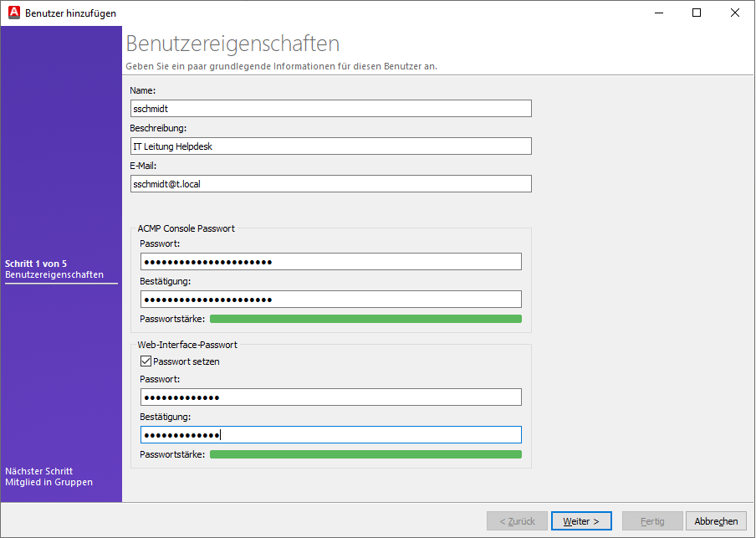Screen dimensions: 756x538
Task: Click the Beschreibung field with IT Leitung Helpdesk
Action: (x=331, y=146)
